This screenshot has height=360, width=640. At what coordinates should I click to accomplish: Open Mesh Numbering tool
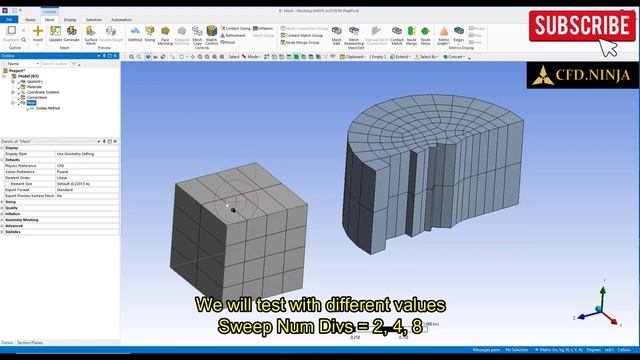point(353,31)
